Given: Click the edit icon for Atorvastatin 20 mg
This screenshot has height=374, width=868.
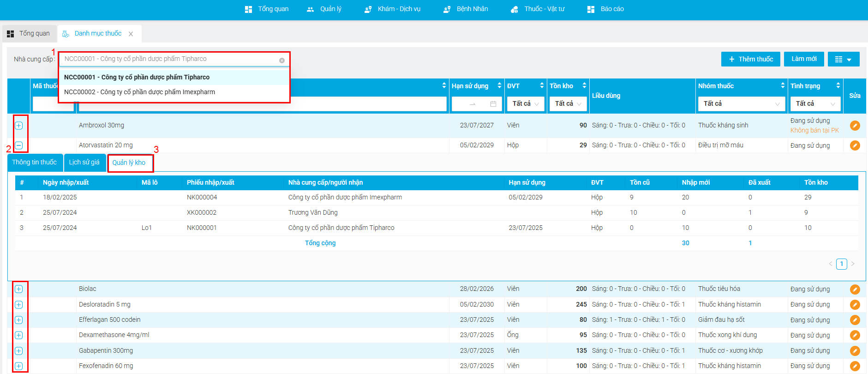Looking at the screenshot, I should click(x=855, y=145).
